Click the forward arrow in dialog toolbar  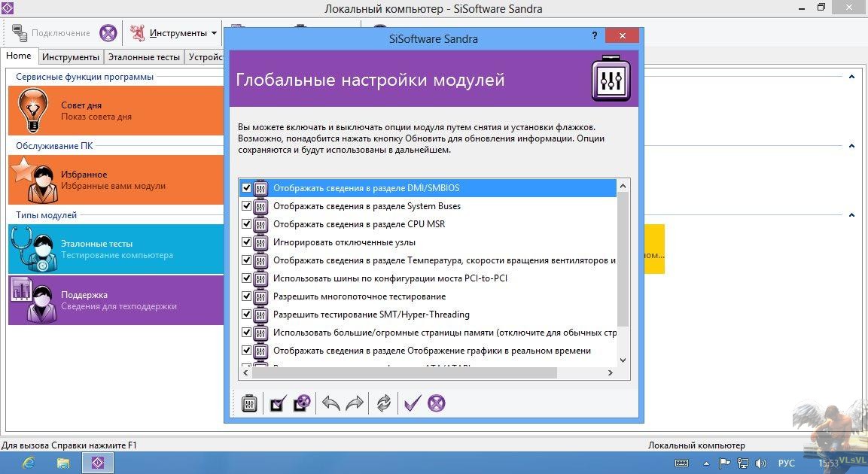click(355, 403)
